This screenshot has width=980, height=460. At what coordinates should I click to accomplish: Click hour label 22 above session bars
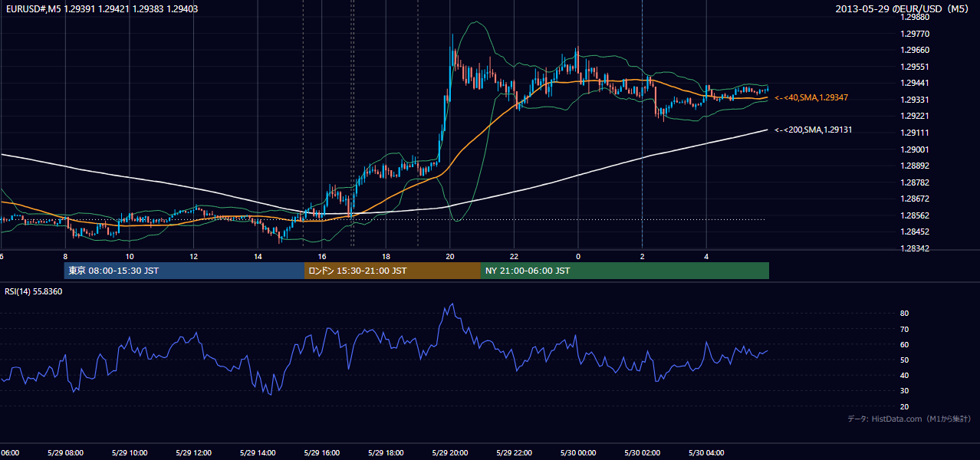pyautogui.click(x=514, y=256)
